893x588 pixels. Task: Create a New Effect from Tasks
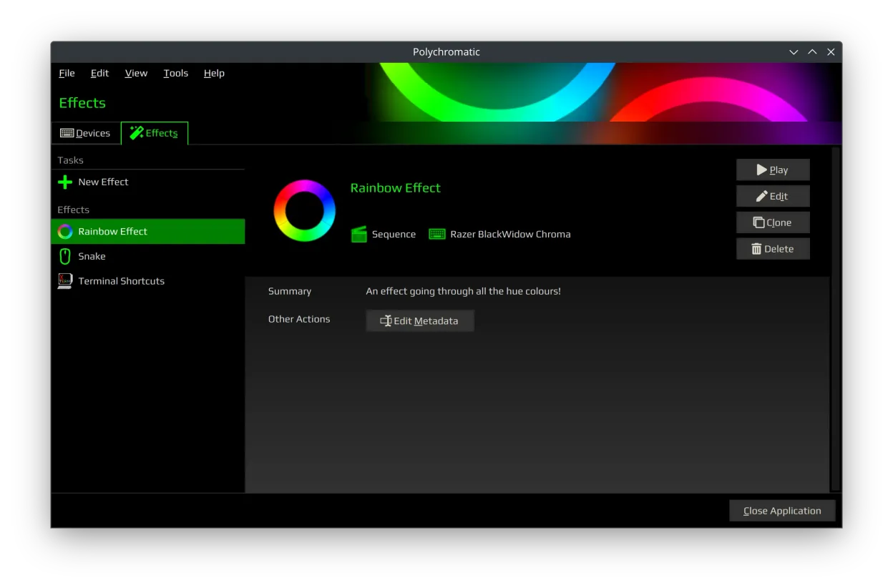pyautogui.click(x=148, y=182)
